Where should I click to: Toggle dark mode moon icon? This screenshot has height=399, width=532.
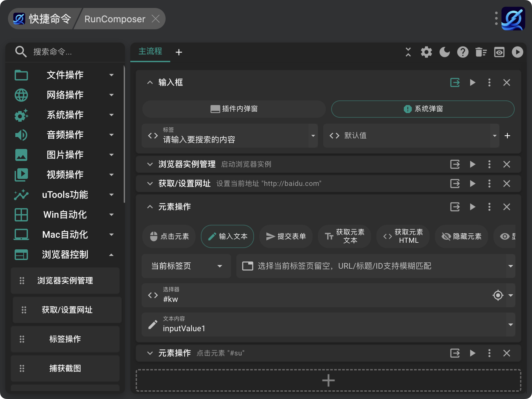click(x=445, y=52)
